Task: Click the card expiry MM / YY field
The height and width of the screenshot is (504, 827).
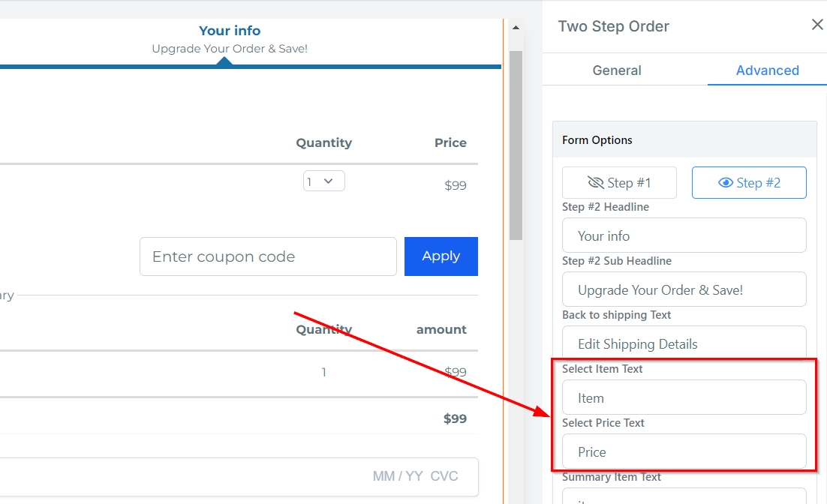Action: pos(395,476)
